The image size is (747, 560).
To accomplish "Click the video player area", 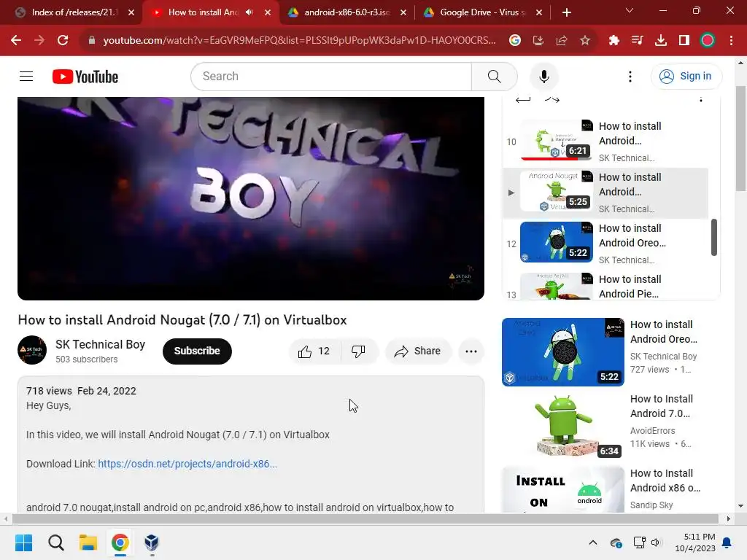I will 251,198.
